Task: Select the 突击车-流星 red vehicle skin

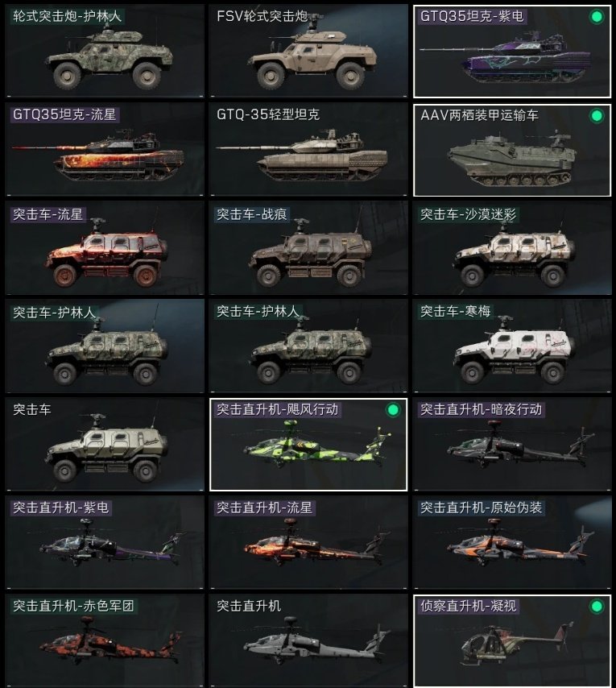Action: pos(105,248)
